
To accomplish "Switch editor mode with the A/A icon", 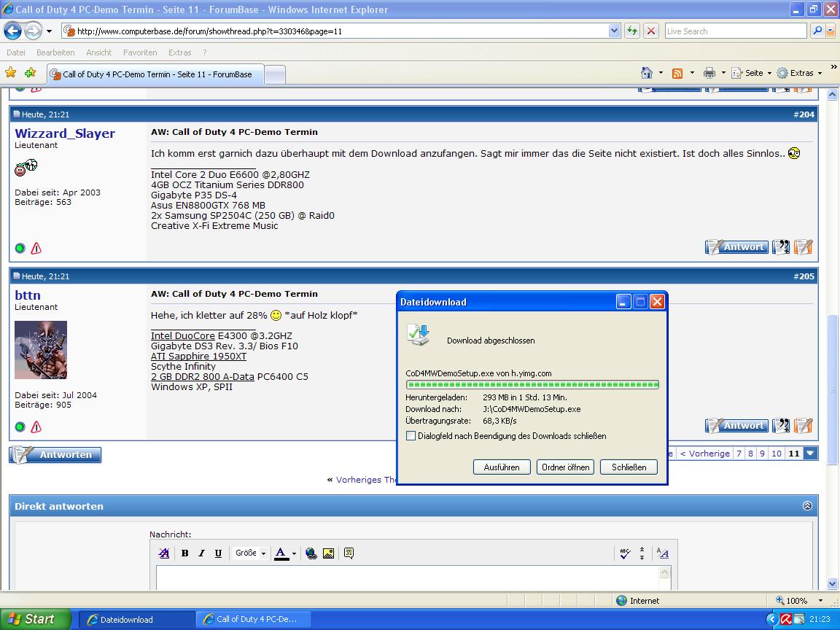I will [x=663, y=553].
